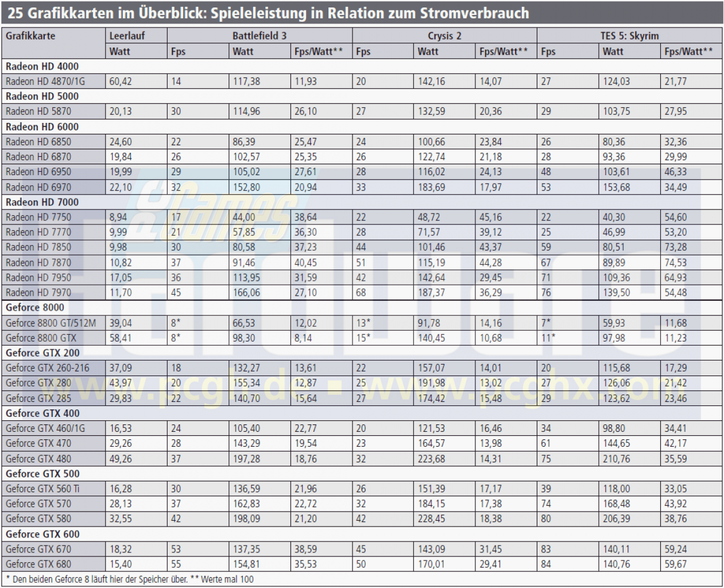Select Skyrim watt value '210,76'
This screenshot has width=724, height=588.
click(617, 458)
